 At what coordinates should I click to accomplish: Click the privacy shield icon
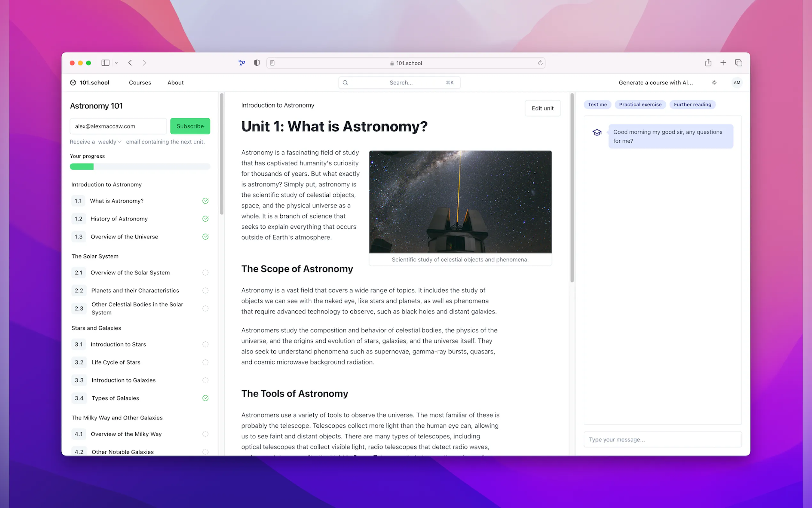(257, 63)
